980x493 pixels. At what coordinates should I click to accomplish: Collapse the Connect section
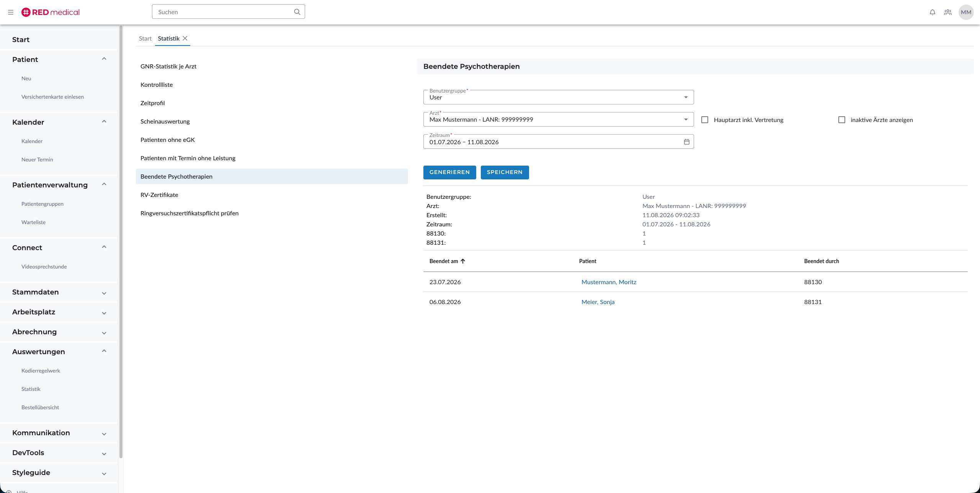coord(104,247)
